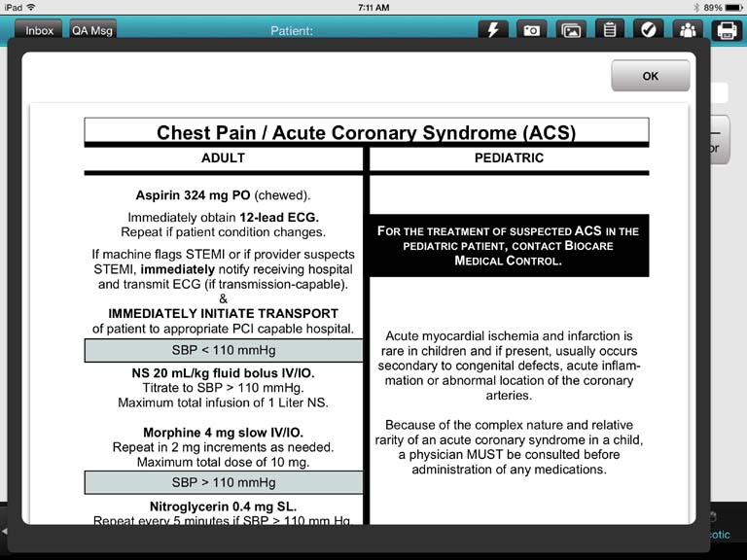Viewport: 747px width, 560px height.
Task: Tap the Bluetooth status icon
Action: click(696, 8)
